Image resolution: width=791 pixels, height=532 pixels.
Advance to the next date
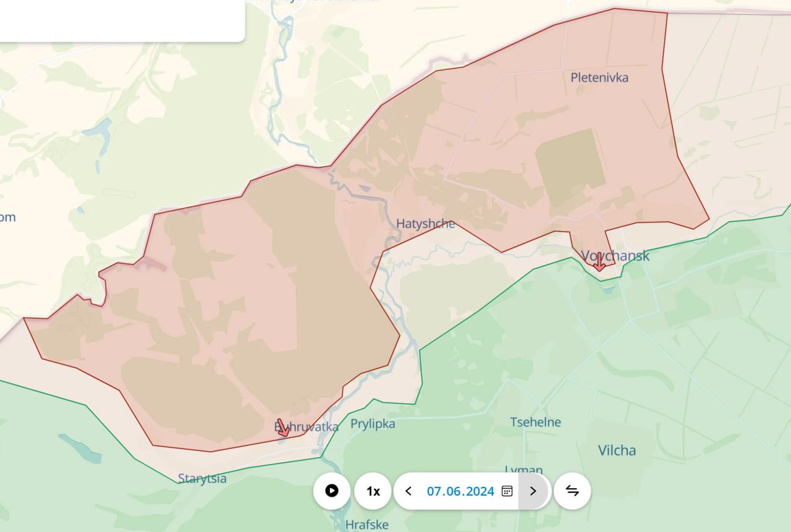[x=533, y=491]
